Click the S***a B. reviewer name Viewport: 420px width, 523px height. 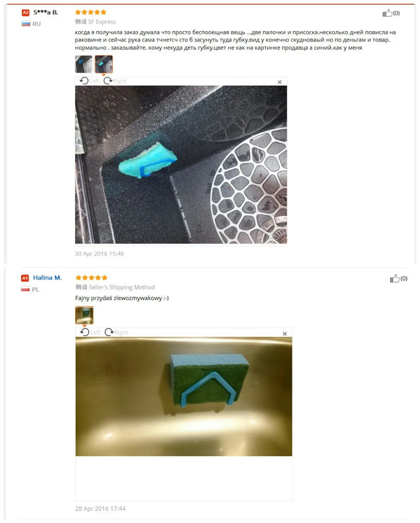tap(46, 13)
